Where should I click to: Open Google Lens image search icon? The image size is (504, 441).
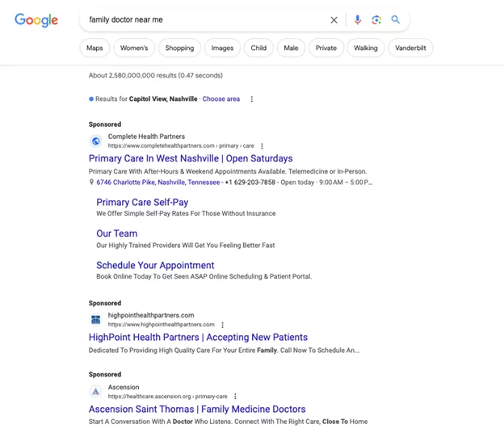point(376,20)
